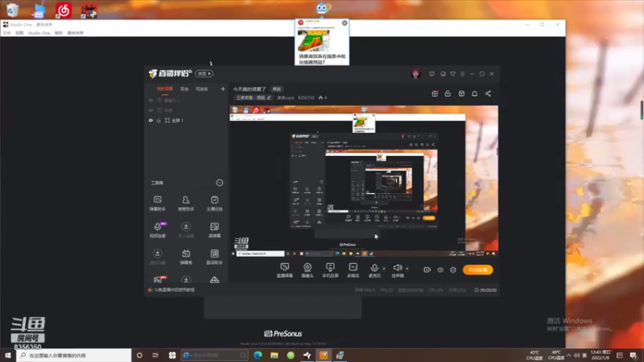
Task: Add new scene with plus button
Action: (223, 88)
